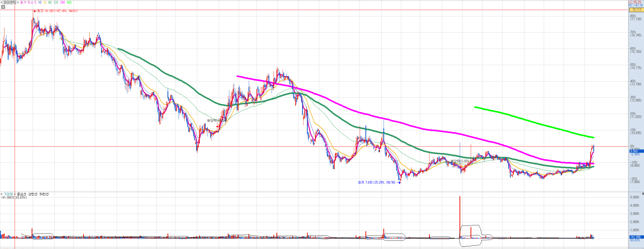Click the 상한선 upper band label
Viewport: 644px width, 249px height.
coord(33,194)
